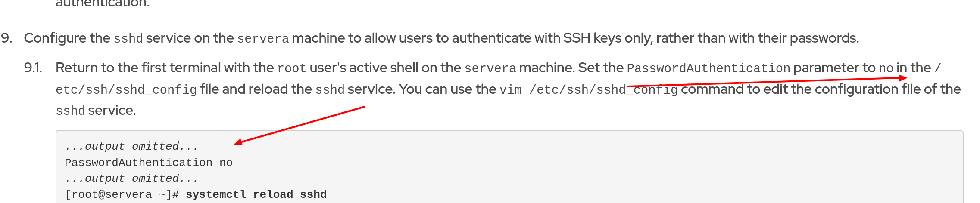Click the inline "no" parameter value
This screenshot has height=203, width=980.
[886, 68]
